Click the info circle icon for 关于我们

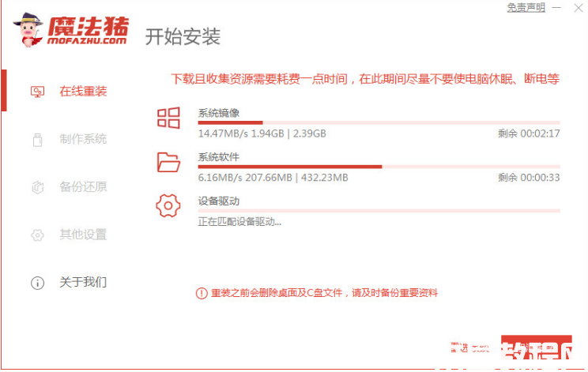[37, 283]
